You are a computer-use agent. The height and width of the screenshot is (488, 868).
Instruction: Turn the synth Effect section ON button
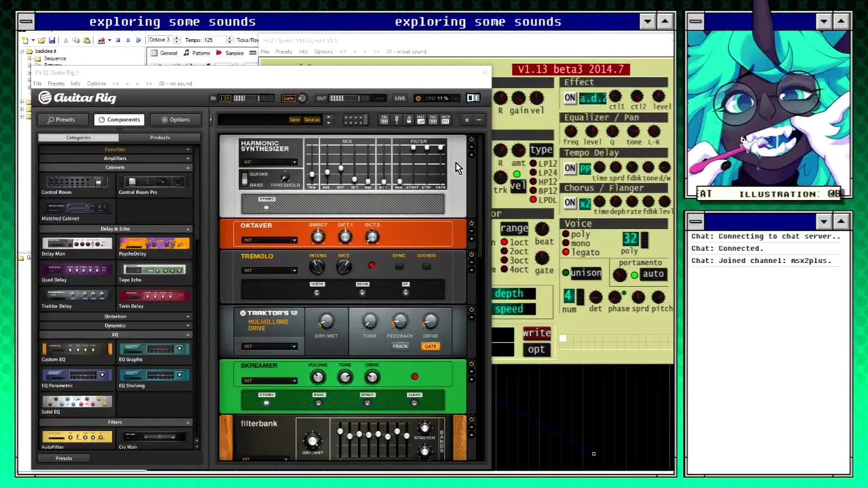(570, 98)
